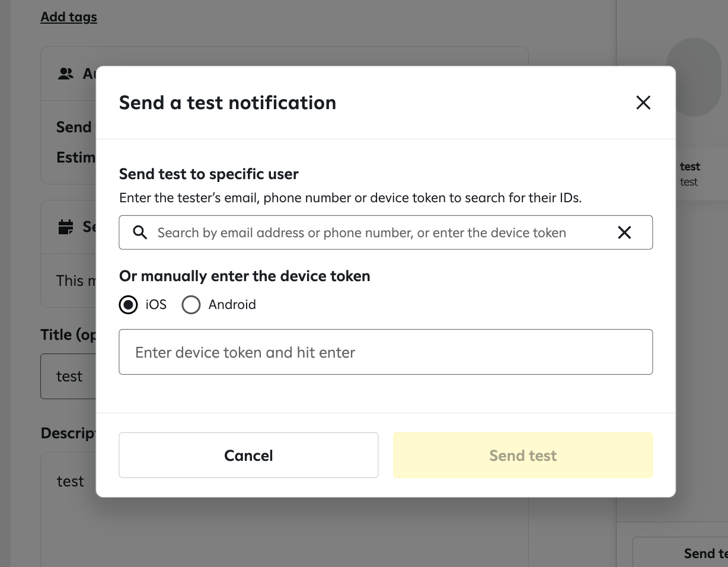Click the Send test button
Image resolution: width=728 pixels, height=567 pixels.
point(523,455)
